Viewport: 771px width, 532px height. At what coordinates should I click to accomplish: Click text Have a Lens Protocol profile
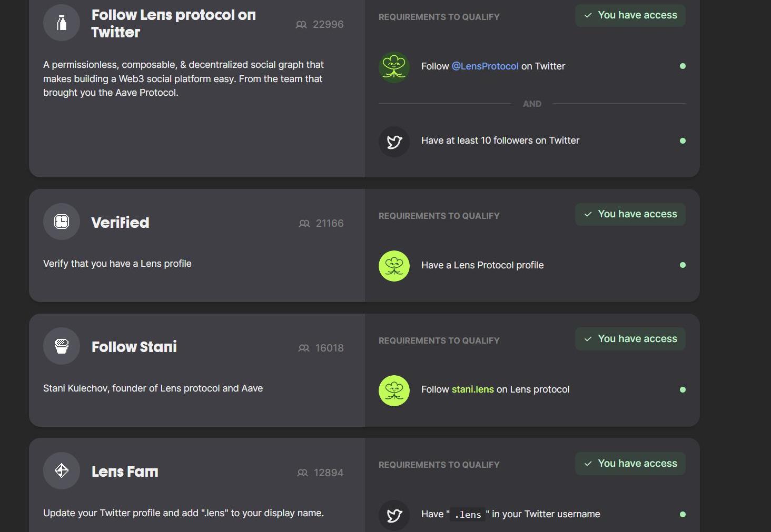click(482, 265)
